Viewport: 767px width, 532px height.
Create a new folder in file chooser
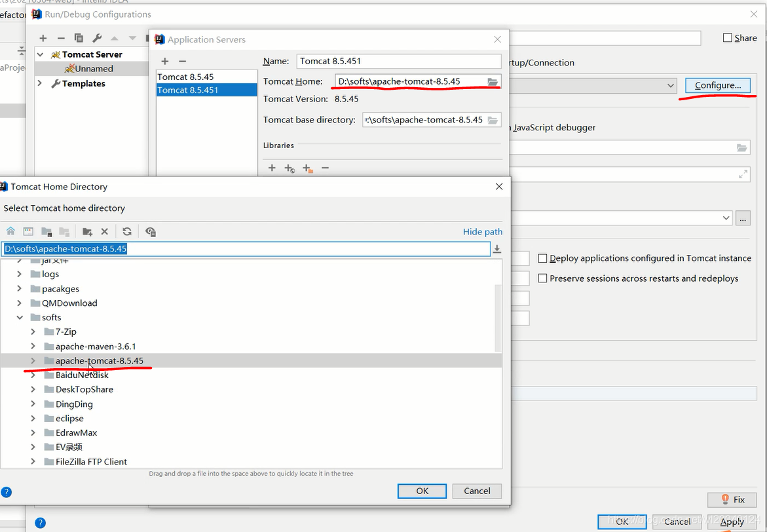click(87, 231)
